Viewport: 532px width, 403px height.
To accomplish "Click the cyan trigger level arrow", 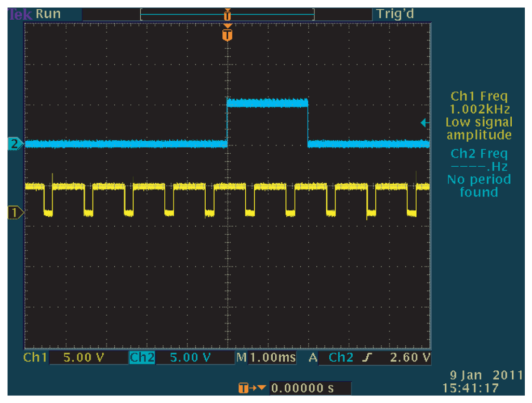I will 423,123.
